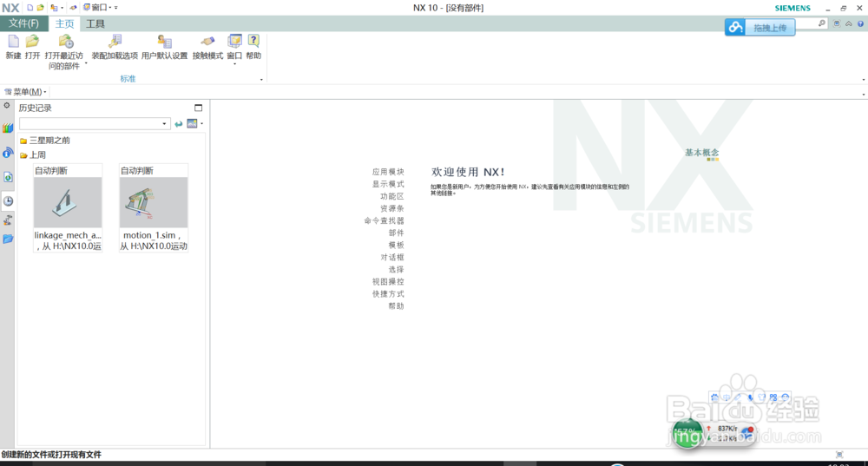Expand the 三星期之前 history folder
Screen dimensions: 868x466
(45, 141)
